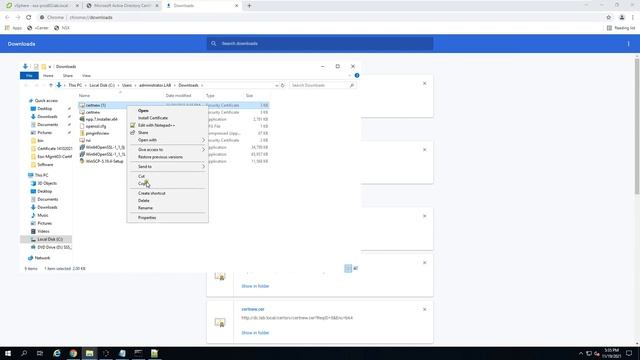Expand the Give access to submenu
This screenshot has width=640, height=360.
click(x=167, y=150)
